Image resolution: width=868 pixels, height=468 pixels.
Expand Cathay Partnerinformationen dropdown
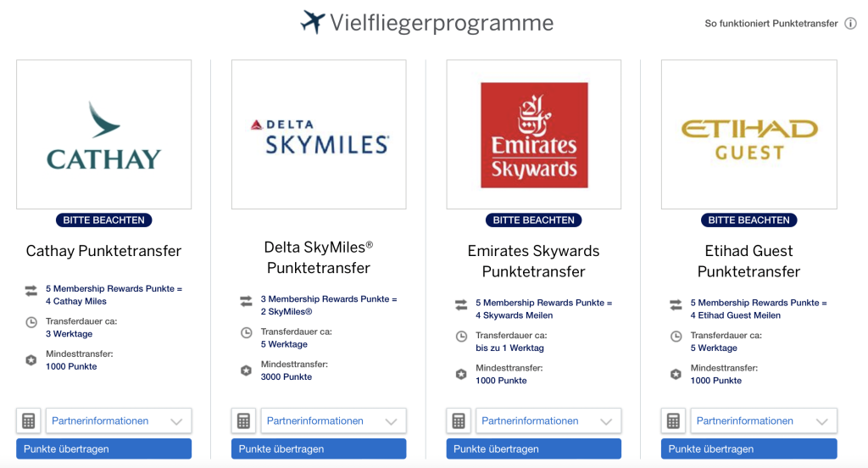tap(119, 421)
